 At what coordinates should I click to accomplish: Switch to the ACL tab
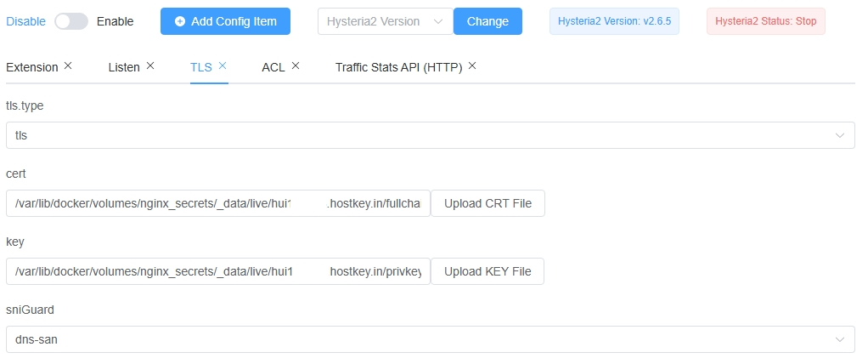pos(273,67)
